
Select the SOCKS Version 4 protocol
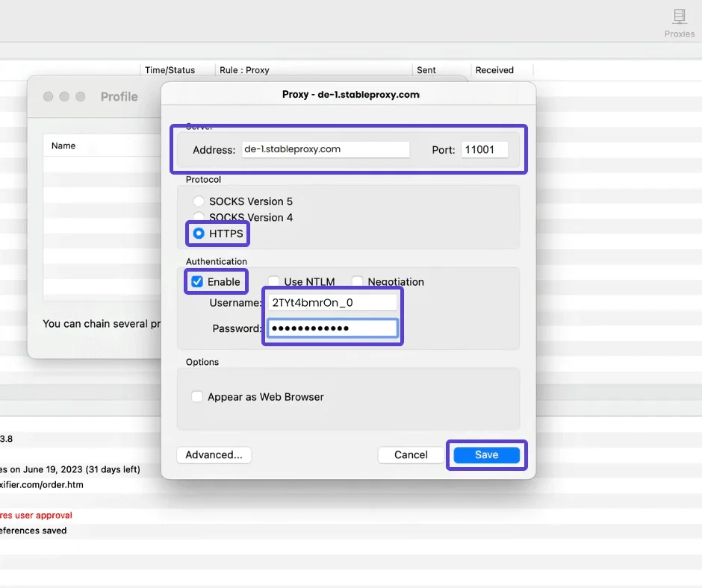(x=199, y=218)
